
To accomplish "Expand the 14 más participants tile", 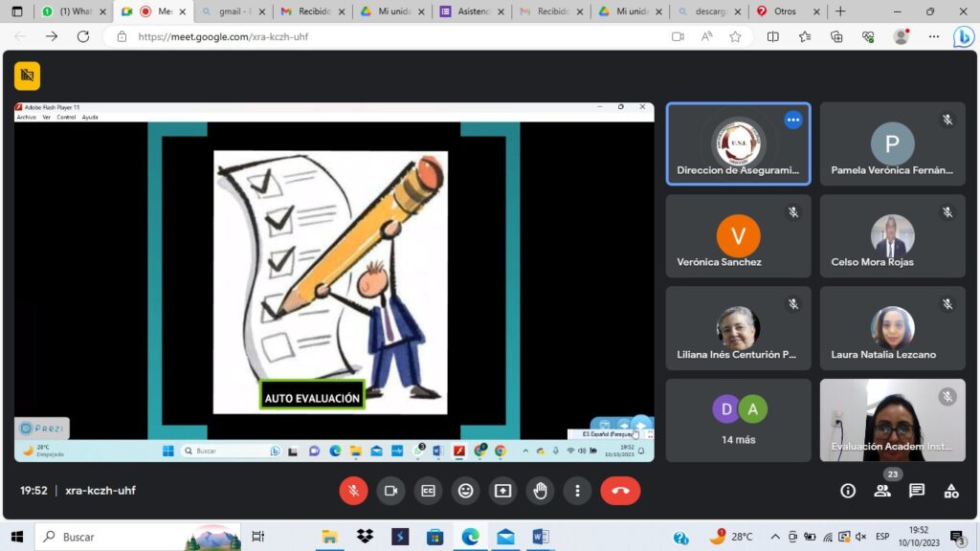I will pyautogui.click(x=738, y=420).
